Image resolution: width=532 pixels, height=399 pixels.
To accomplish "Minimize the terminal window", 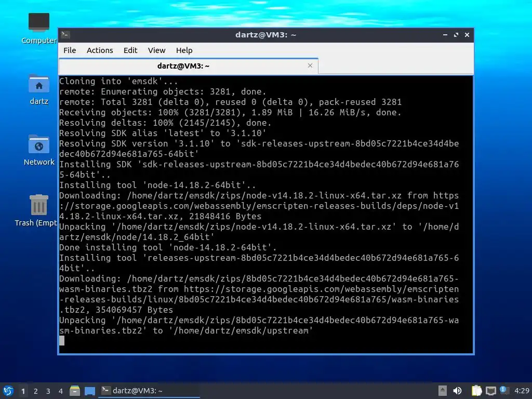I will click(445, 35).
